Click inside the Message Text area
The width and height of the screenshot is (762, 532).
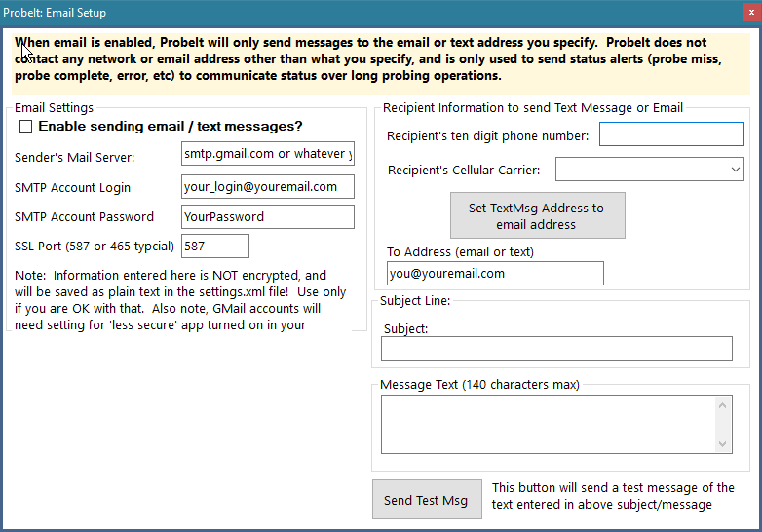click(x=549, y=424)
